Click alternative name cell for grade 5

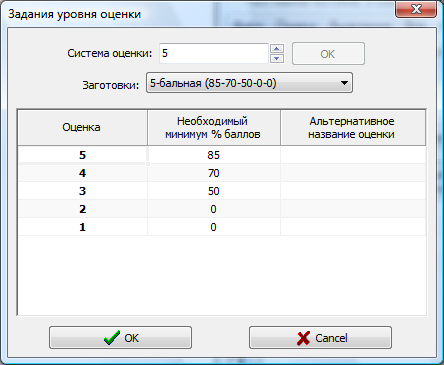tap(353, 155)
